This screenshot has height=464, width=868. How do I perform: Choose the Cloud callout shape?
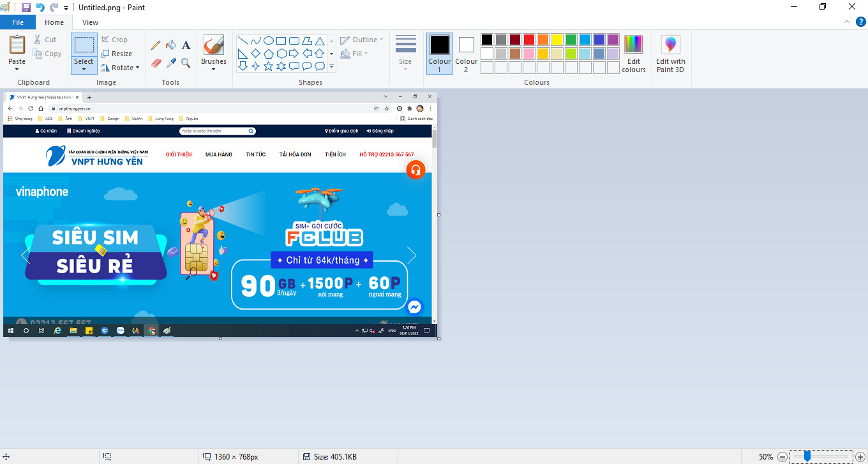319,66
